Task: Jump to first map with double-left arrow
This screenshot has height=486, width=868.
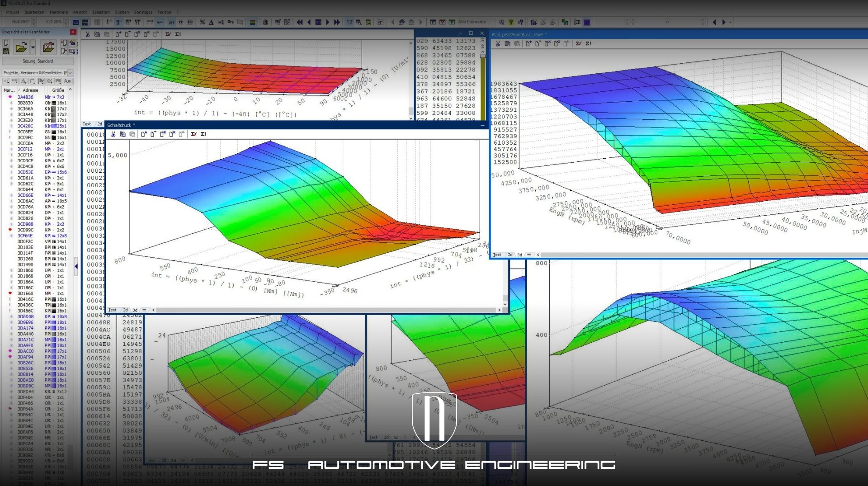Action: 299,22
